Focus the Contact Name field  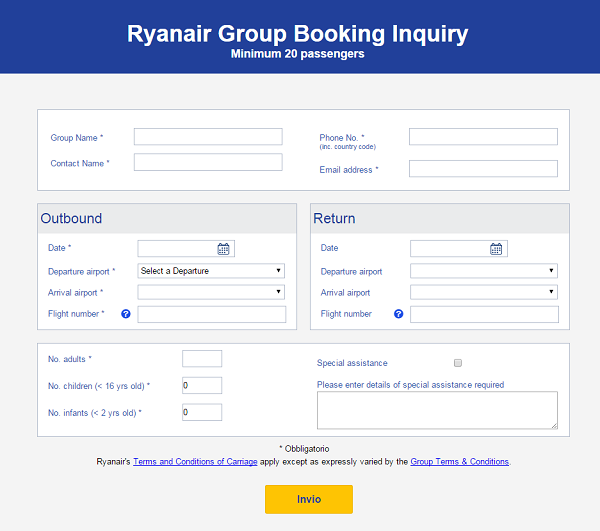pyautogui.click(x=208, y=162)
